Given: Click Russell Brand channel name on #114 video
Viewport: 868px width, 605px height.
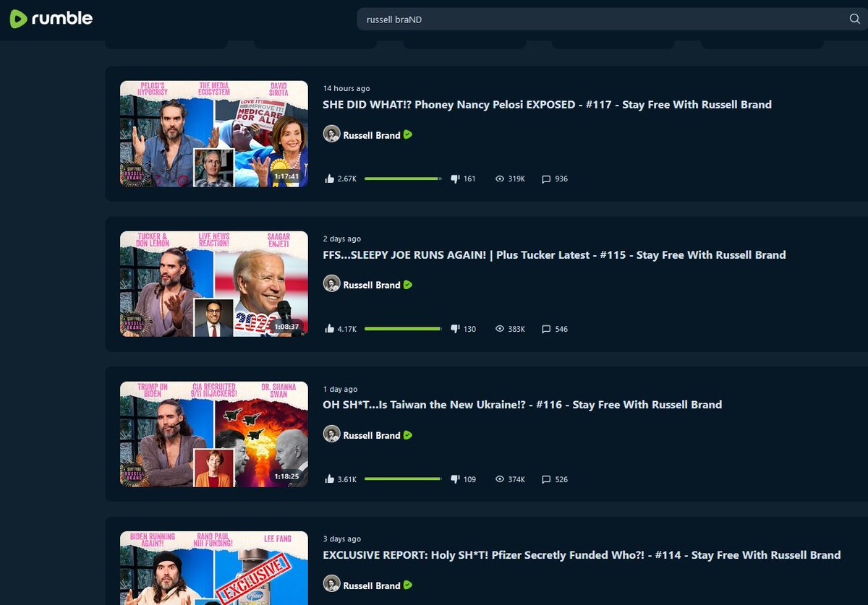Looking at the screenshot, I should click(372, 585).
